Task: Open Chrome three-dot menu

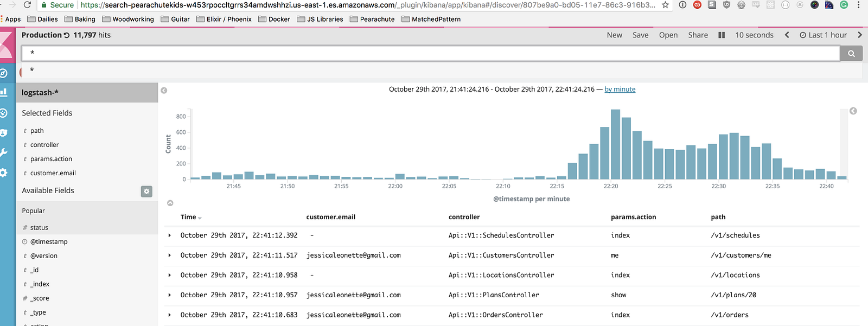Action: click(859, 5)
